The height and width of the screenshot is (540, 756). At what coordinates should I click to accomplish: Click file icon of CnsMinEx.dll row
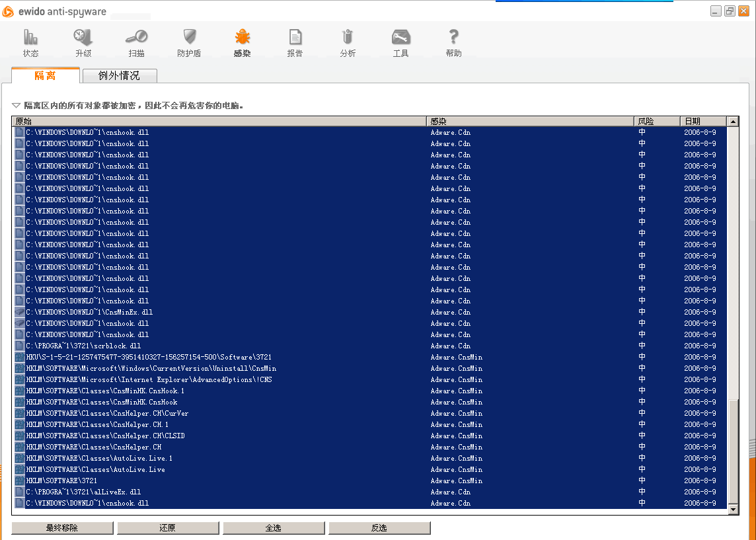tap(19, 312)
